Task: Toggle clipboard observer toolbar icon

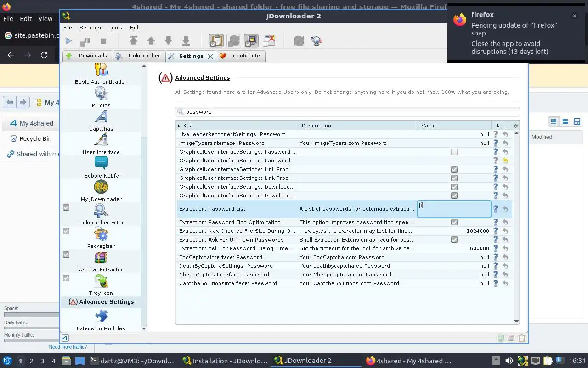Action: 216,41
